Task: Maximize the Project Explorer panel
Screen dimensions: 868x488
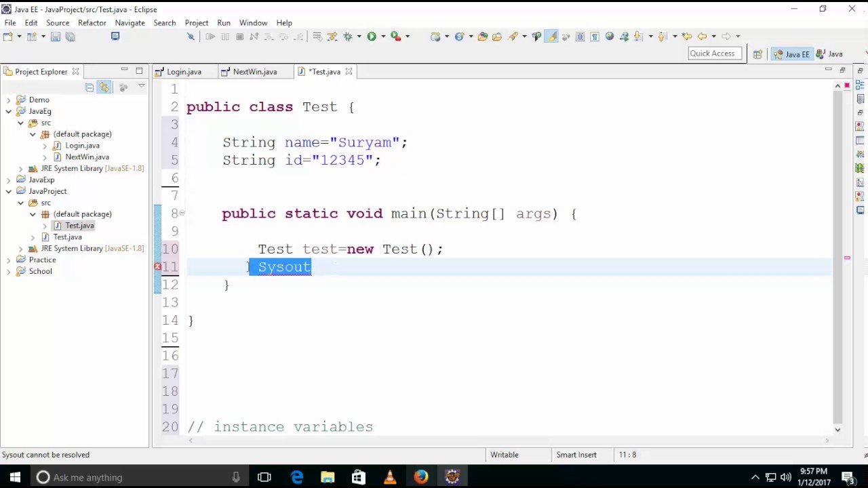Action: [139, 70]
